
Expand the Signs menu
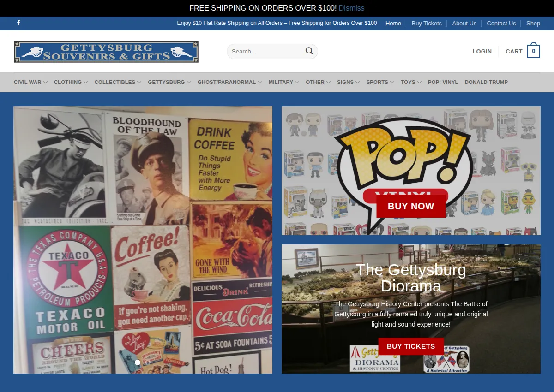(x=349, y=82)
